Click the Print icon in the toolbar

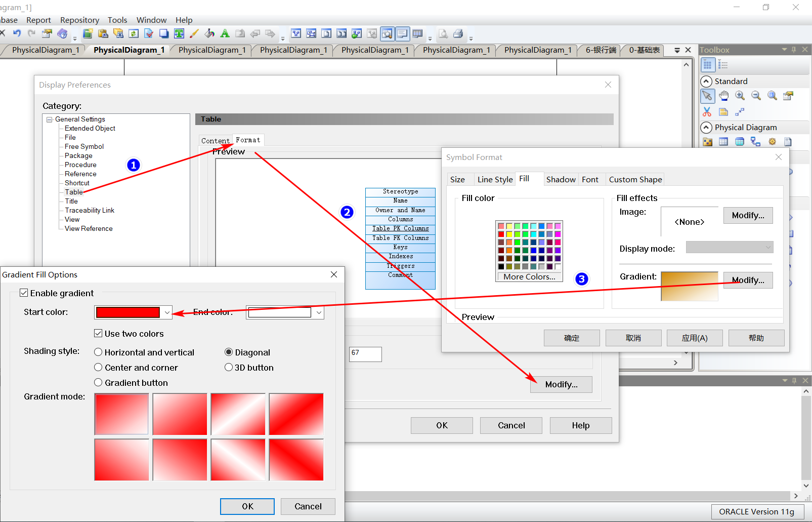(457, 33)
